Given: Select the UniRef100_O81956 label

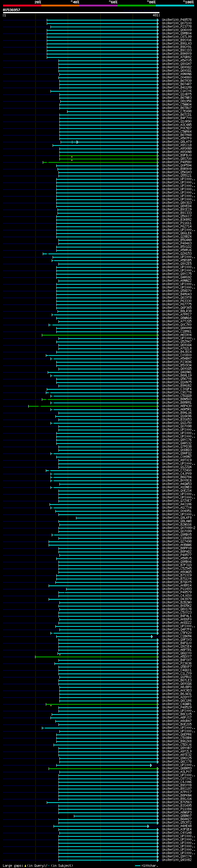Looking at the screenshot, I should point(177,101).
